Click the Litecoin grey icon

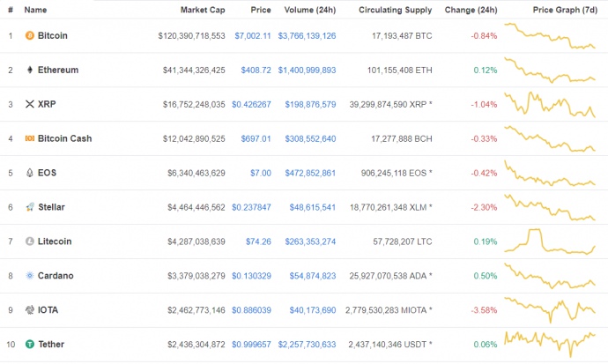coord(30,241)
